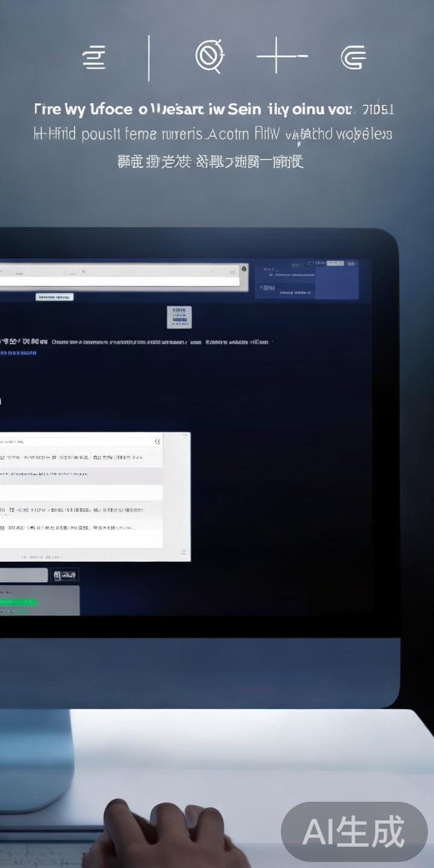The image size is (434, 868).
Task: Click the gray input field below white dialog
Action: 23,575
